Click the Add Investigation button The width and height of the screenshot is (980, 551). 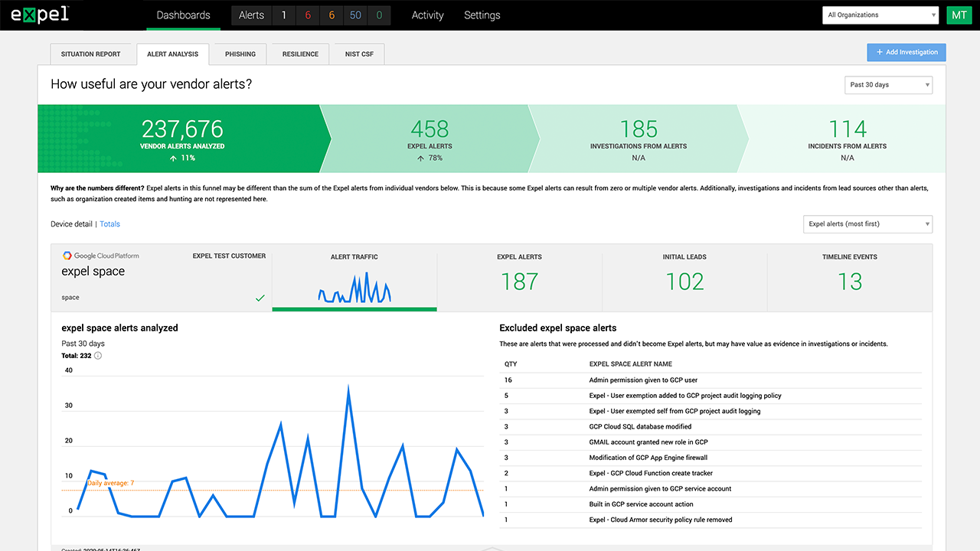point(906,52)
